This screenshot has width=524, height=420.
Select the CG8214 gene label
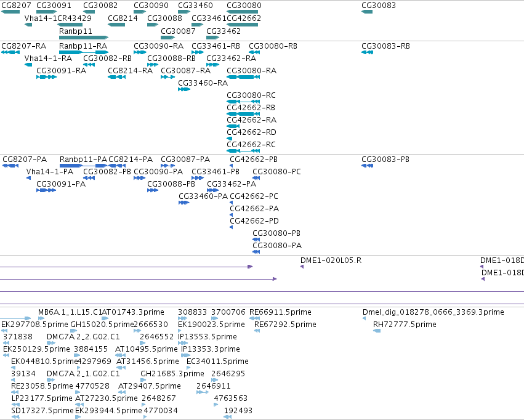tap(123, 18)
